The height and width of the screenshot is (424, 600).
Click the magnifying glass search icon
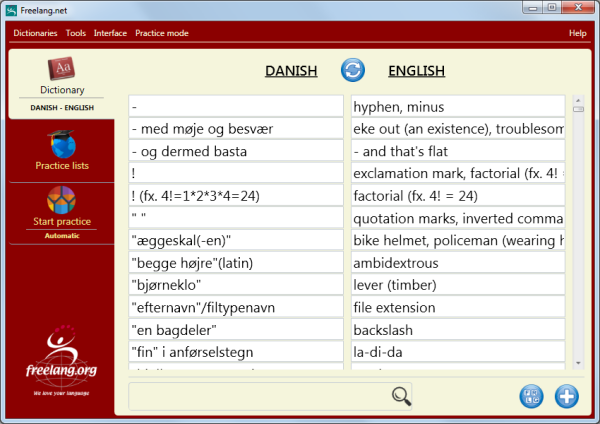coord(401,395)
